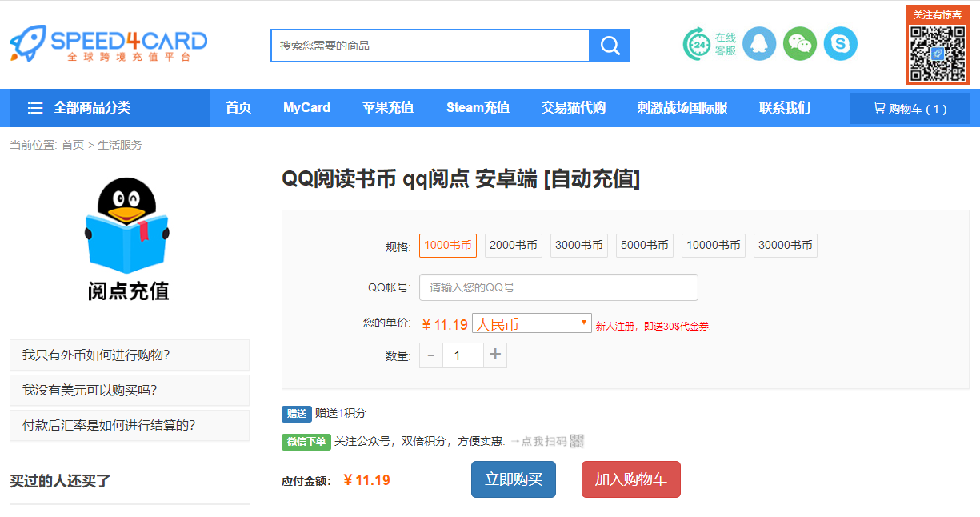Viewport: 980px width, 517px height.
Task: Open the 人民币 currency dropdown
Action: pos(532,323)
